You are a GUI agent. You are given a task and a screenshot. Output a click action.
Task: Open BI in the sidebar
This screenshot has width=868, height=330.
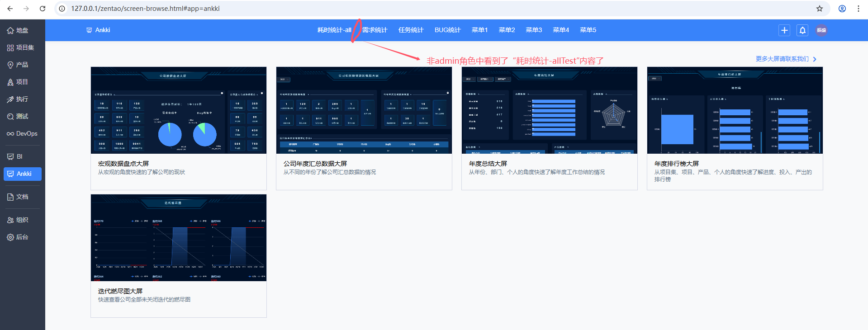pos(22,156)
